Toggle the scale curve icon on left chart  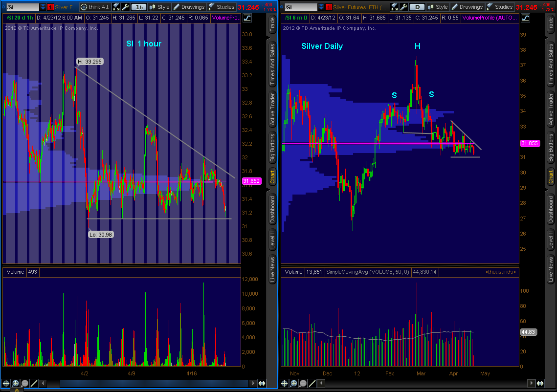pyautogui.click(x=246, y=18)
